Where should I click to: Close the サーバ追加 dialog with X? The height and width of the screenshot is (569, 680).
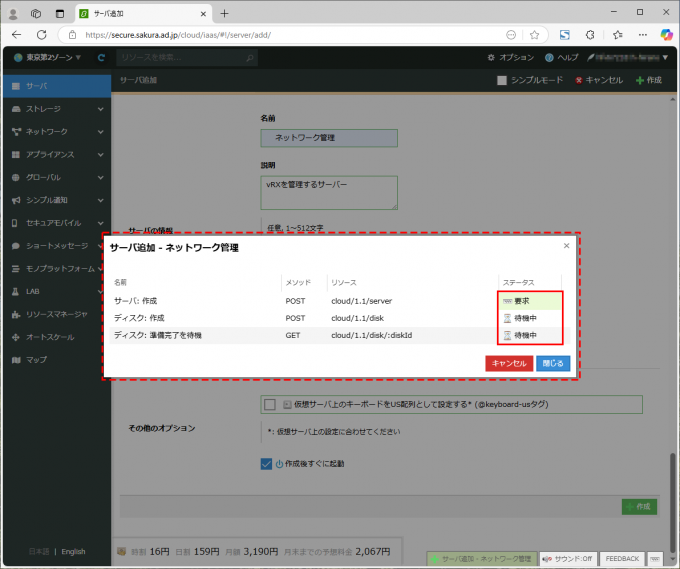(x=566, y=246)
